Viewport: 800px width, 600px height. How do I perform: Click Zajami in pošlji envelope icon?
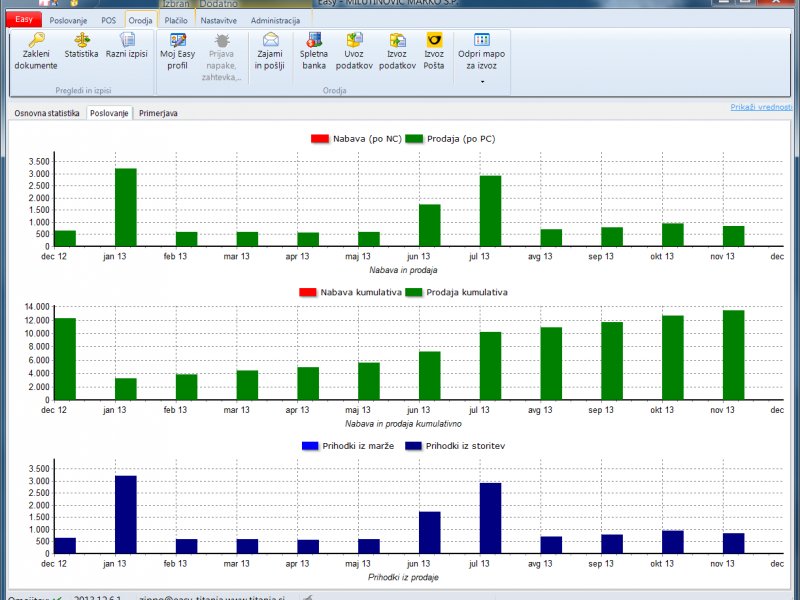click(270, 41)
